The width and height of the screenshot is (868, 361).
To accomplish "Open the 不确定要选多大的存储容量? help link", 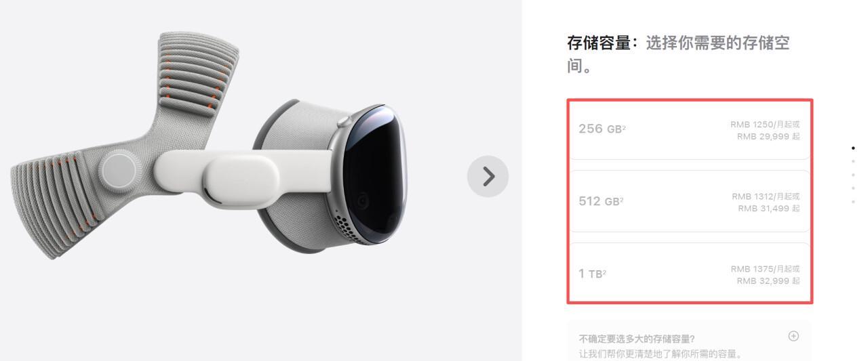I will [x=637, y=339].
